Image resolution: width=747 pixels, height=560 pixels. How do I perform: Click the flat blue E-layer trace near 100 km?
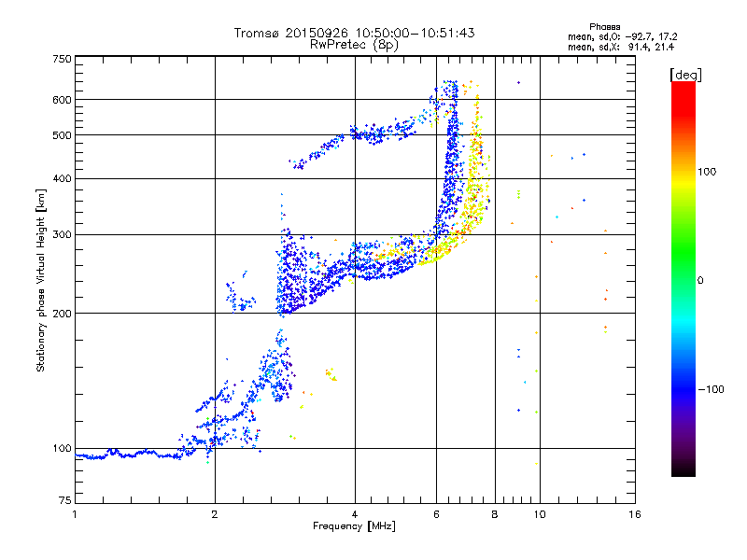point(129,455)
